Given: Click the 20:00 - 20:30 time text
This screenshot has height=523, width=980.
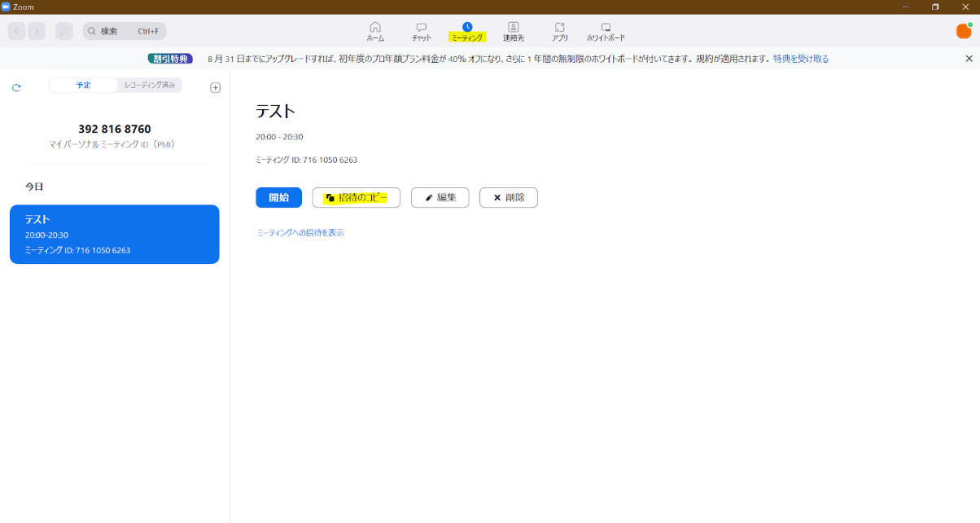Looking at the screenshot, I should coord(279,137).
